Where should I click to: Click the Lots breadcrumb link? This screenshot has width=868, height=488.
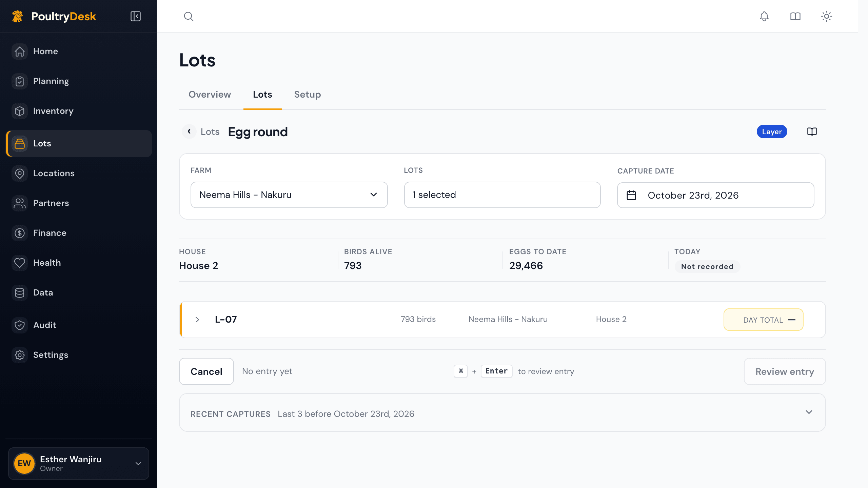pos(210,132)
